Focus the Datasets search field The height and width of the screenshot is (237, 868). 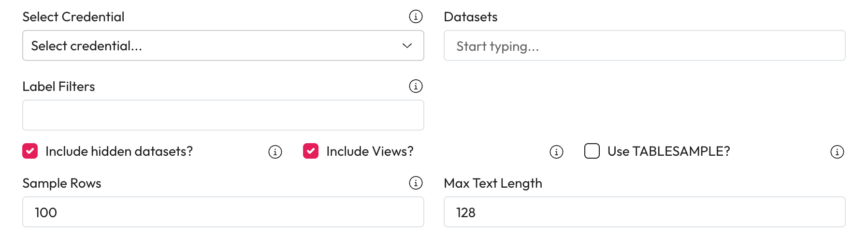click(644, 46)
